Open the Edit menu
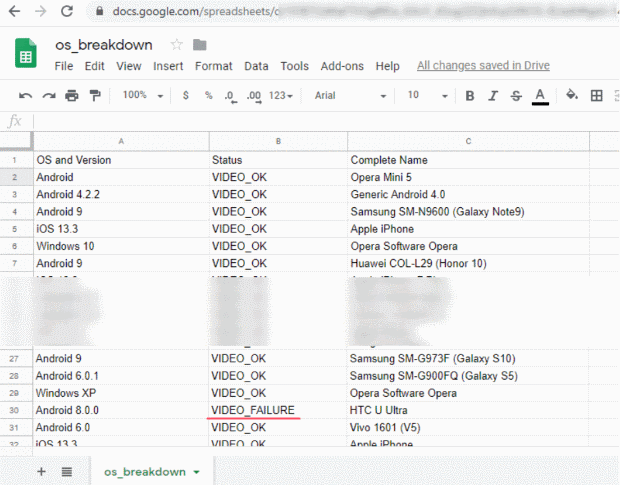Screen dimensions: 620x485 (x=95, y=66)
